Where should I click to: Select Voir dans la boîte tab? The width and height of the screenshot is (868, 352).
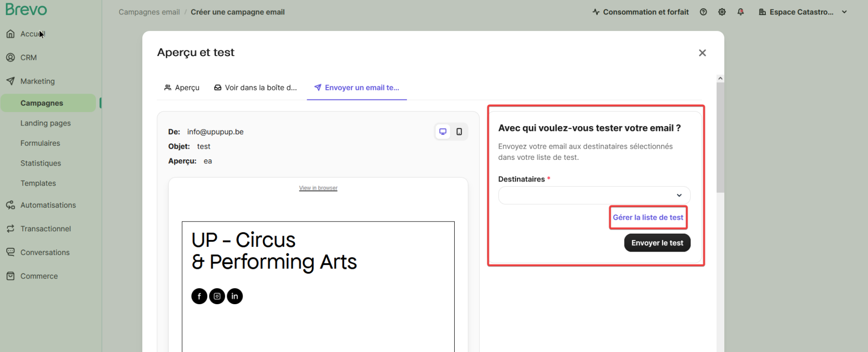click(x=256, y=88)
